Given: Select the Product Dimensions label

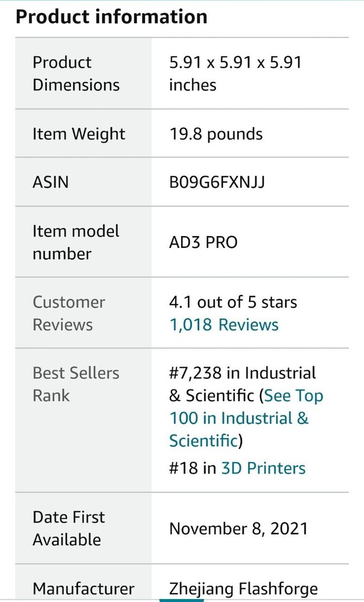Looking at the screenshot, I should [x=76, y=73].
